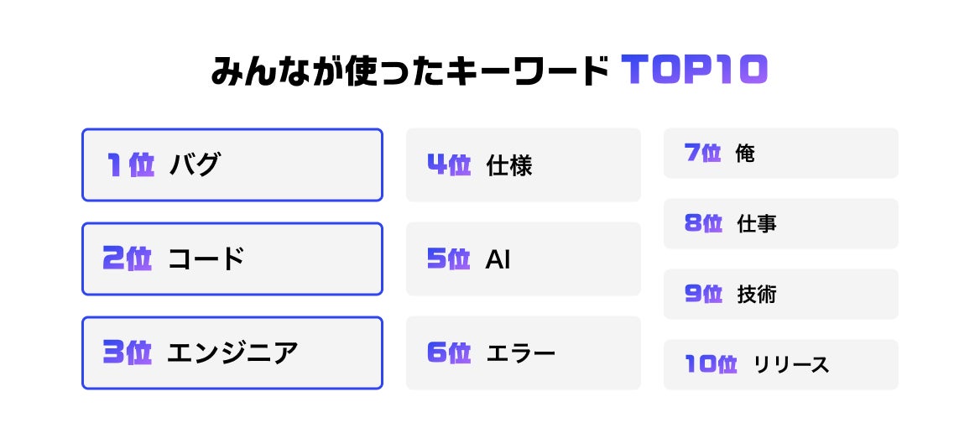
Task: Select the 2位 コード keyword card
Action: 232,259
